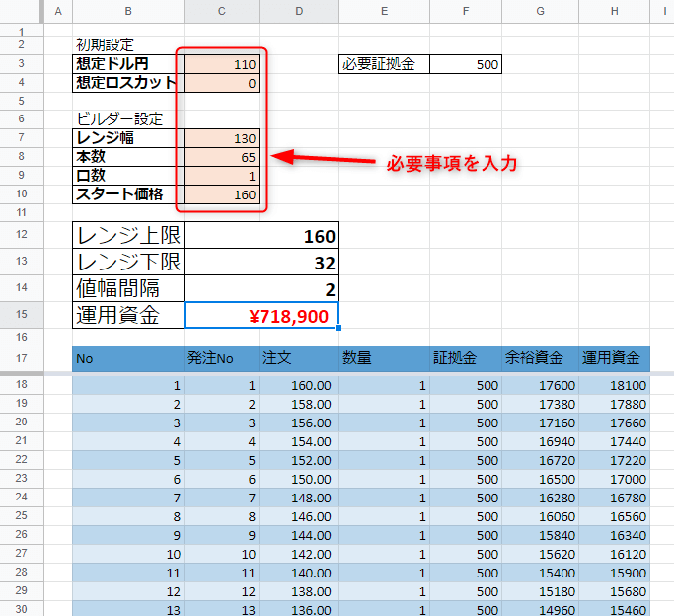Select the 余裕資金 cell 16060
Screen dimensions: 674x616
[541, 516]
